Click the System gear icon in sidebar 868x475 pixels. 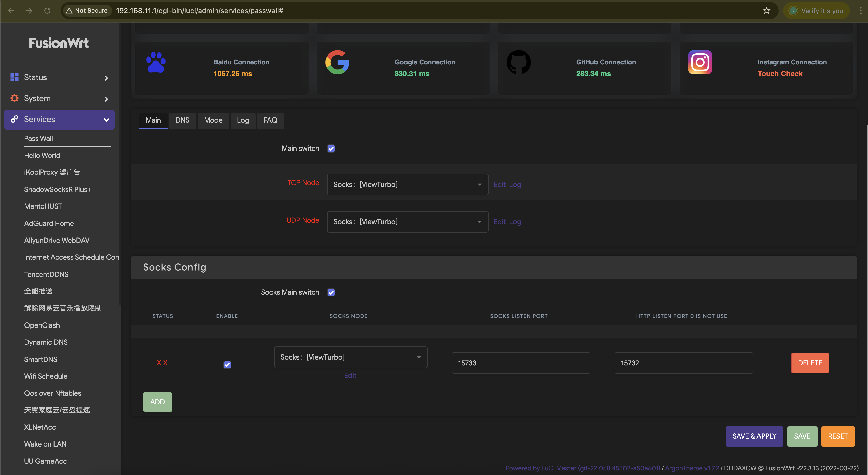[x=14, y=98]
